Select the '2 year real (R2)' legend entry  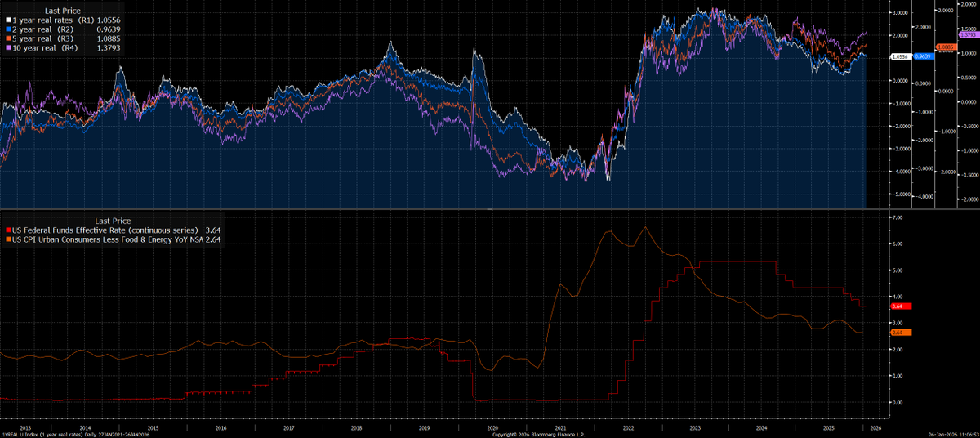(x=42, y=29)
